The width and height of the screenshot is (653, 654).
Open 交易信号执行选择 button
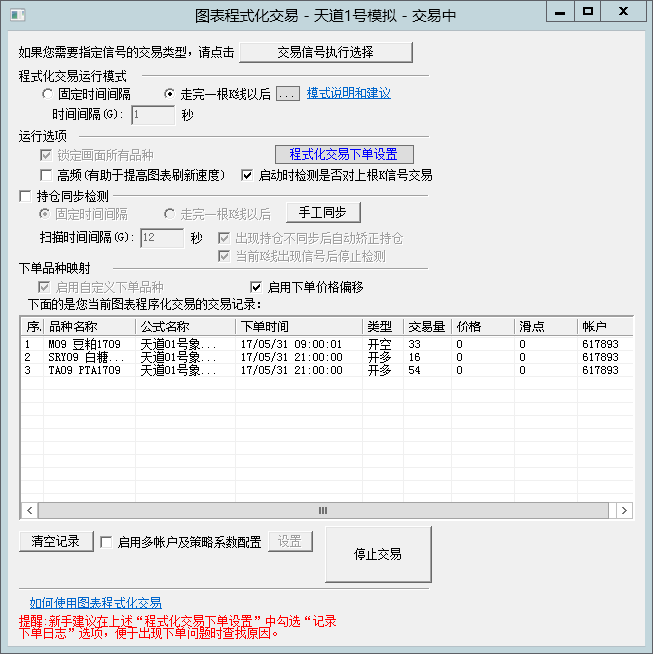click(x=326, y=52)
